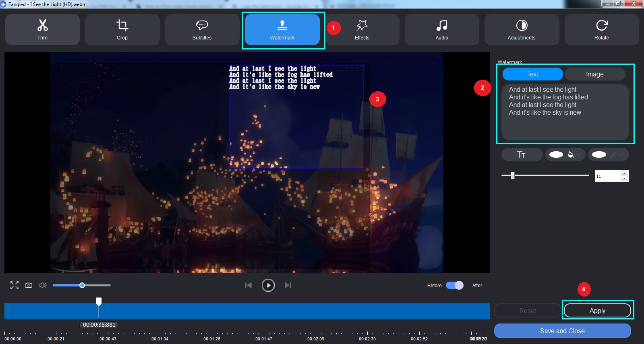Decrease font size with the down stepper
This screenshot has height=344, width=644.
pos(624,178)
